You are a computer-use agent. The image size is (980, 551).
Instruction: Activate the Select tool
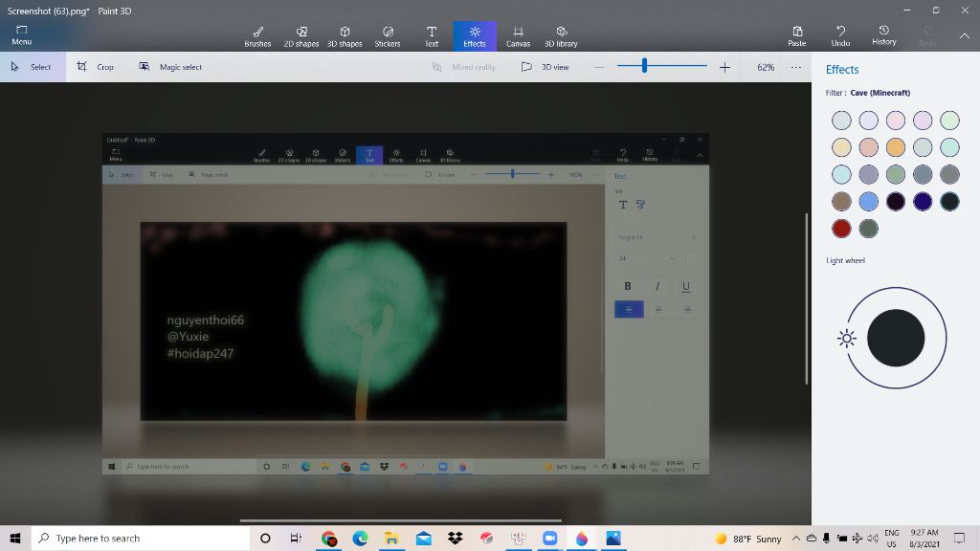pos(33,67)
